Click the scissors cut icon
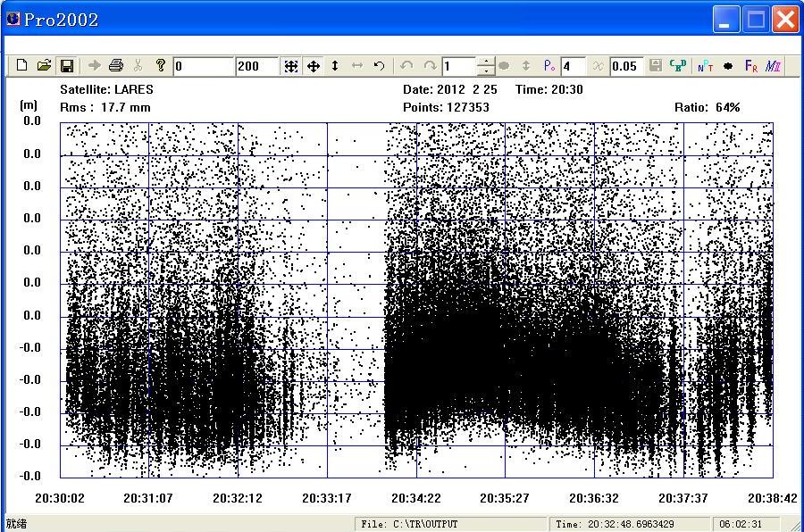This screenshot has height=532, width=804. [138, 65]
